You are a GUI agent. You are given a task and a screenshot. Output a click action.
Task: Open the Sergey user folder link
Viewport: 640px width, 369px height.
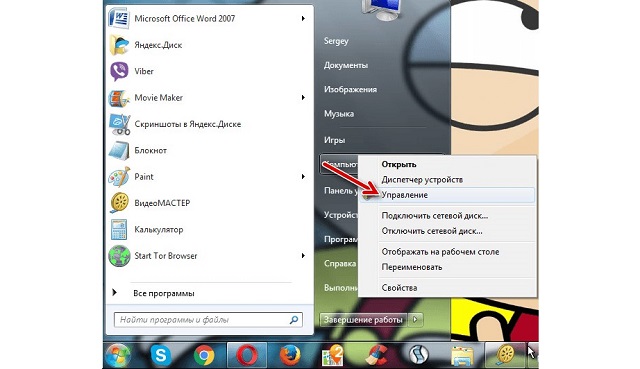[336, 41]
